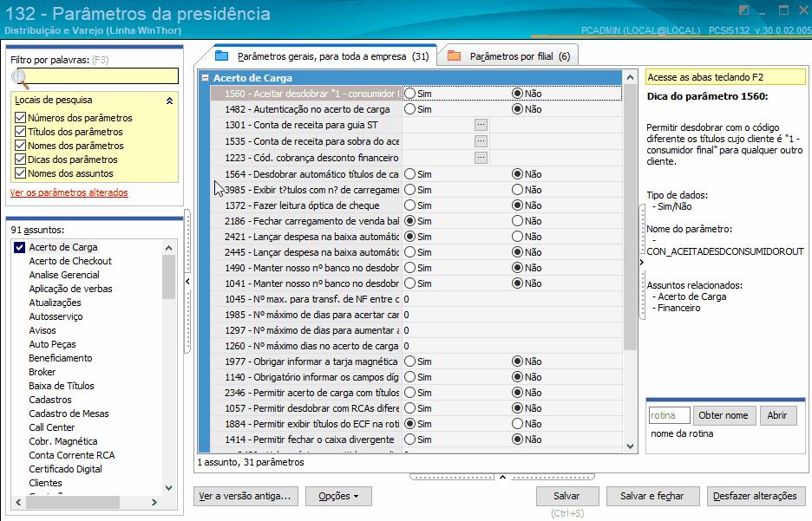Collapse right tip panel using splitter arrow

[x=642, y=263]
